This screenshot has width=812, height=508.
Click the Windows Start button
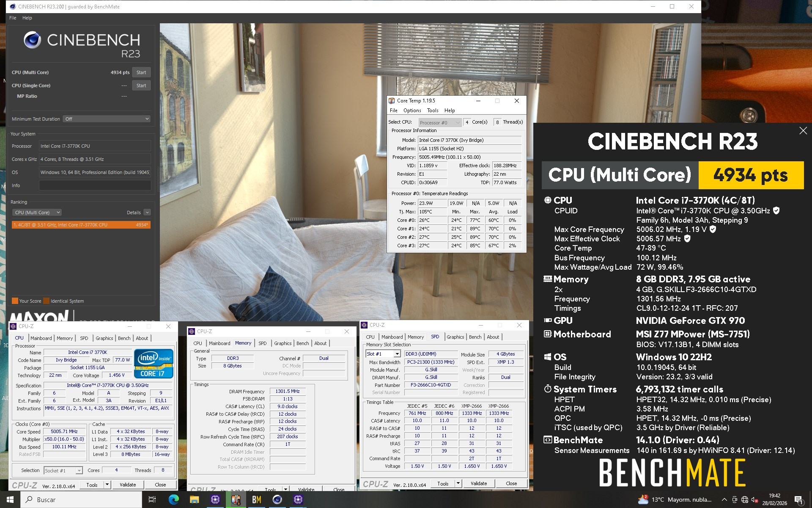tap(10, 500)
